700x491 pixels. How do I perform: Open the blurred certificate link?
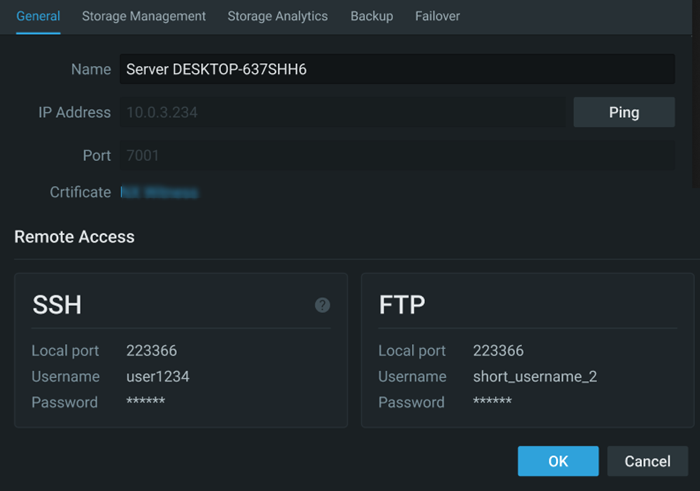click(x=159, y=192)
